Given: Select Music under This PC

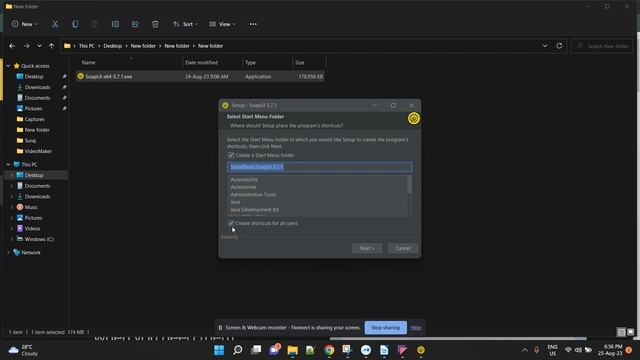Looking at the screenshot, I should coord(31,207).
